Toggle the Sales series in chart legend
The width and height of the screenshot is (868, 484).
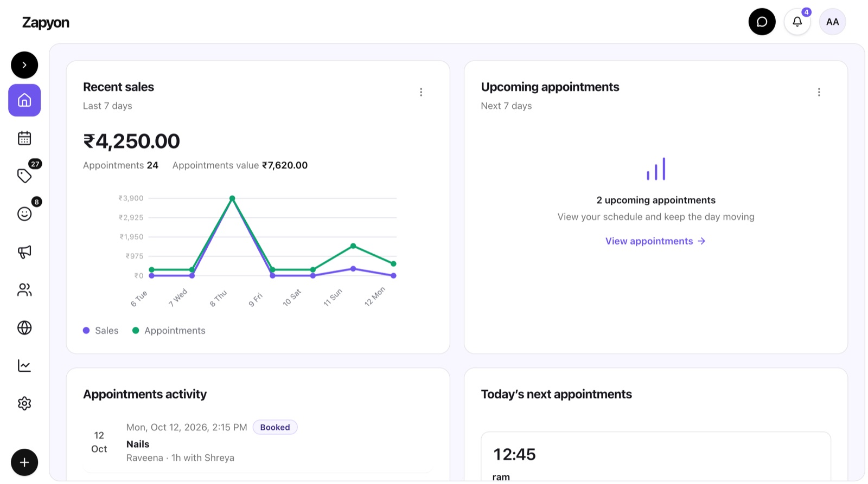[101, 331]
